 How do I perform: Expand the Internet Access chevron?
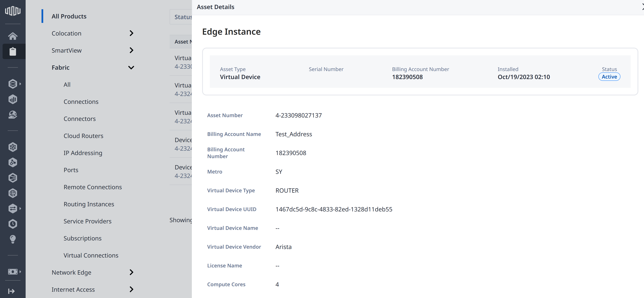tap(131, 289)
